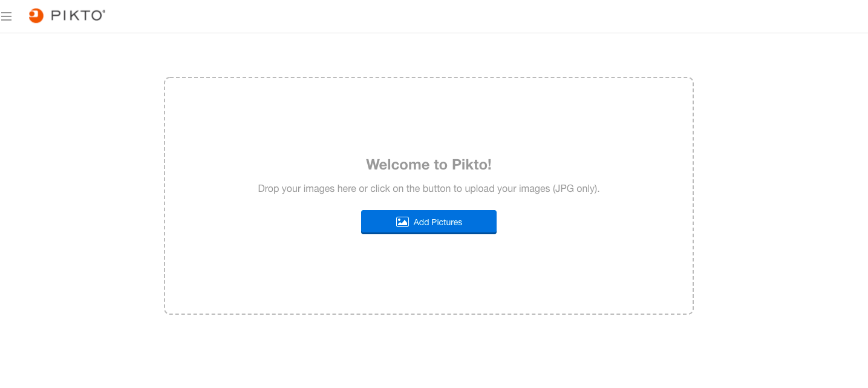
Task: Open the hamburger menu in the header
Action: pos(6,16)
